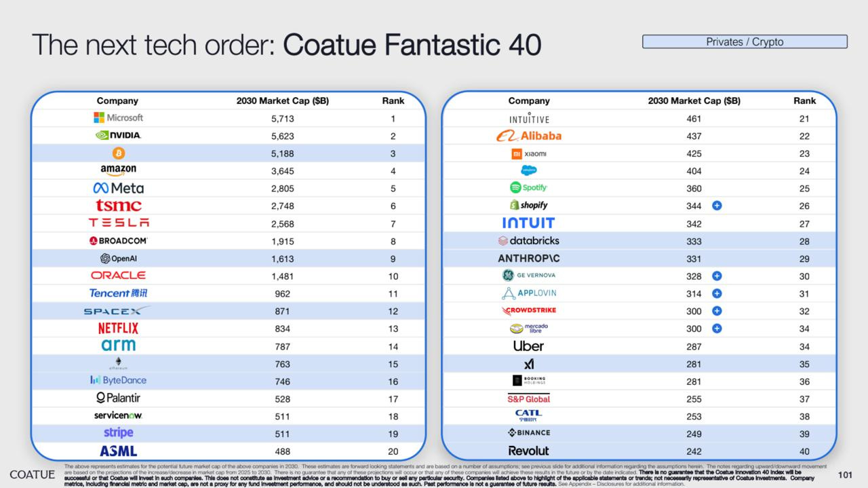This screenshot has width=868, height=488.
Task: Click the Arm logo
Action: pyautogui.click(x=119, y=345)
